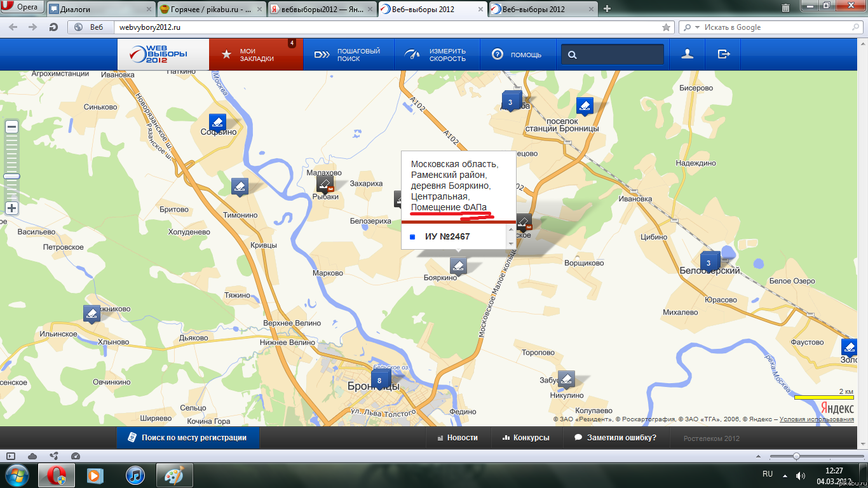Open the Opera menu button

coord(23,8)
